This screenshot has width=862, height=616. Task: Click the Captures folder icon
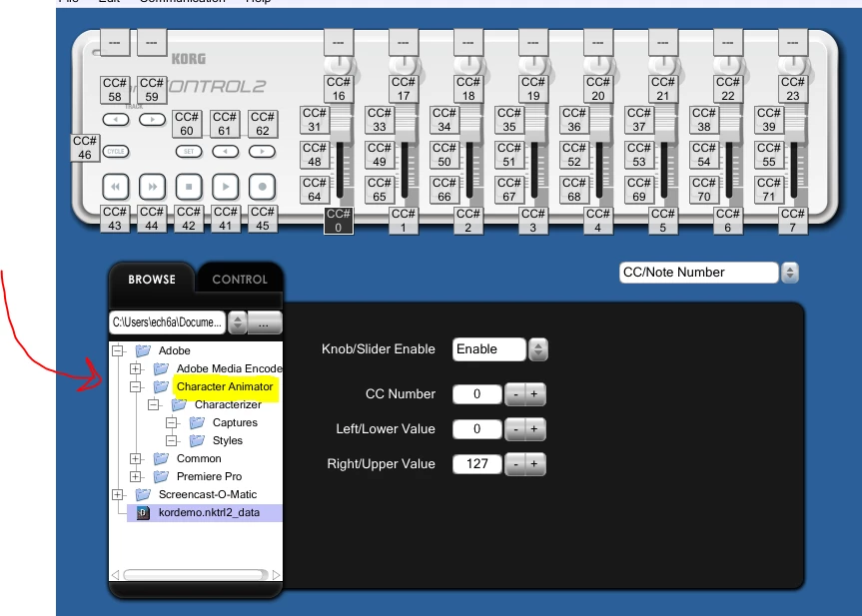[x=197, y=422]
